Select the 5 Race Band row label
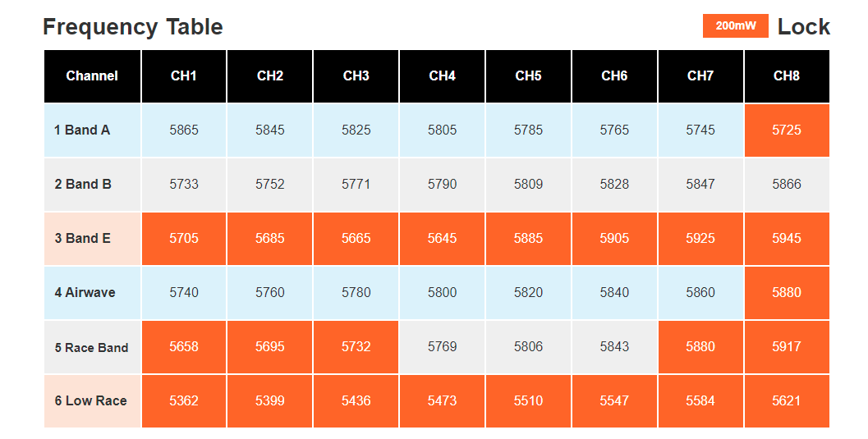Screen dimensions: 868x439 pyautogui.click(x=93, y=346)
